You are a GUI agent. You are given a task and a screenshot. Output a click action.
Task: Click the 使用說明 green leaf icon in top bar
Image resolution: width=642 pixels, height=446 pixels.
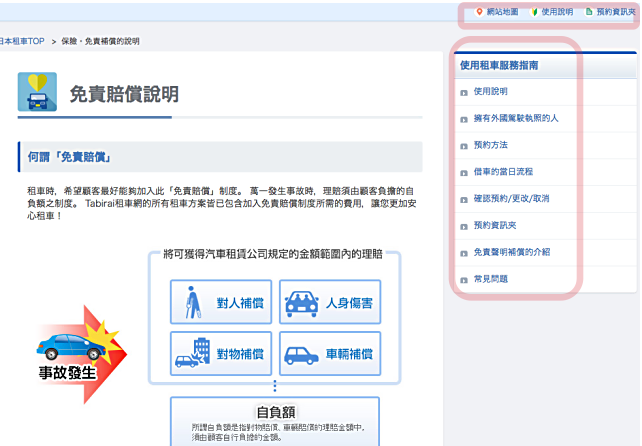[533, 12]
